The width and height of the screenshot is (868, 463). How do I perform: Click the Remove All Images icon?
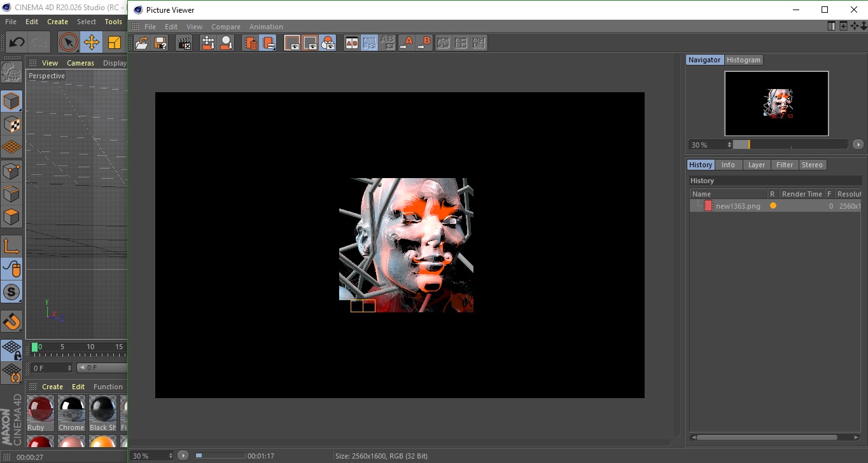[226, 43]
